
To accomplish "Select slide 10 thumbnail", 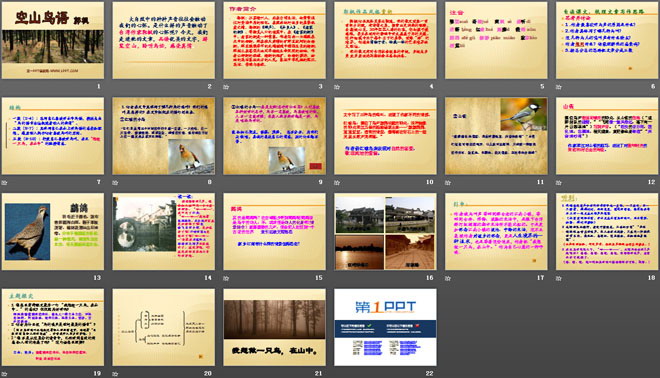I will [x=385, y=136].
